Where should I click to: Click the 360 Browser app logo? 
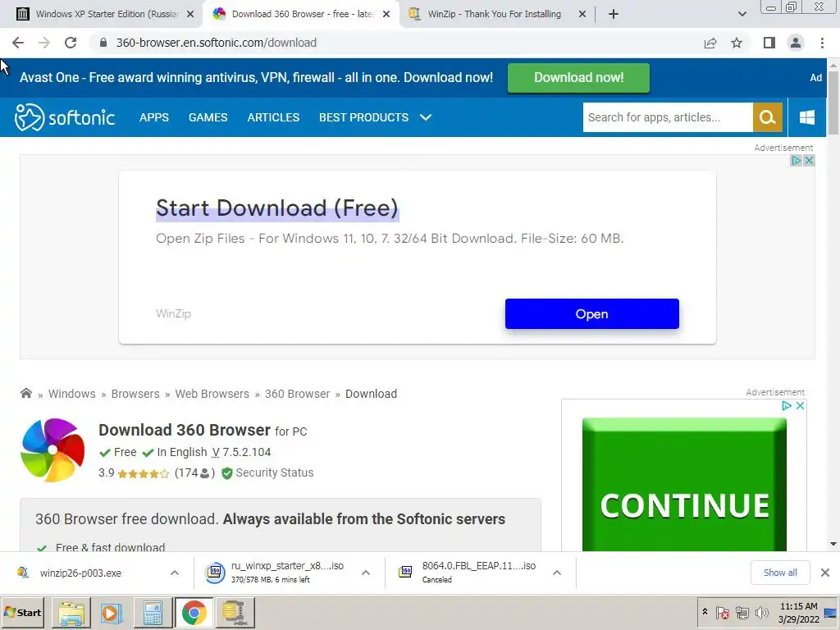(52, 450)
